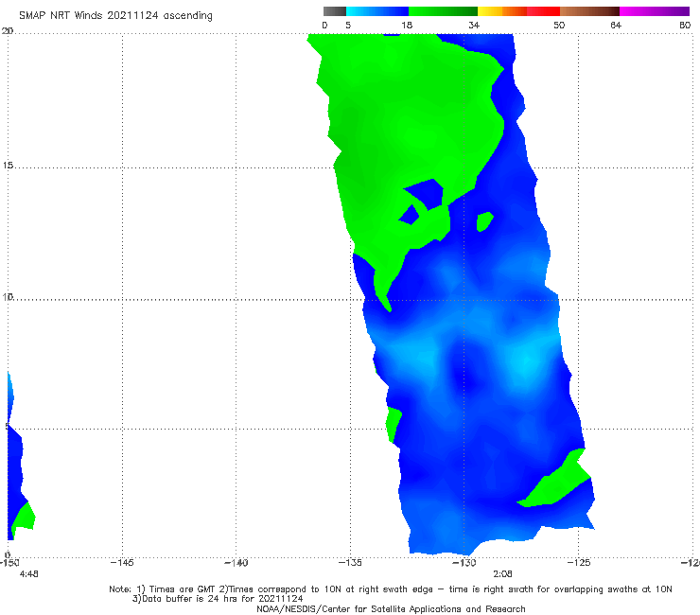Click the yellow-orange segment of the color bar

pos(502,11)
